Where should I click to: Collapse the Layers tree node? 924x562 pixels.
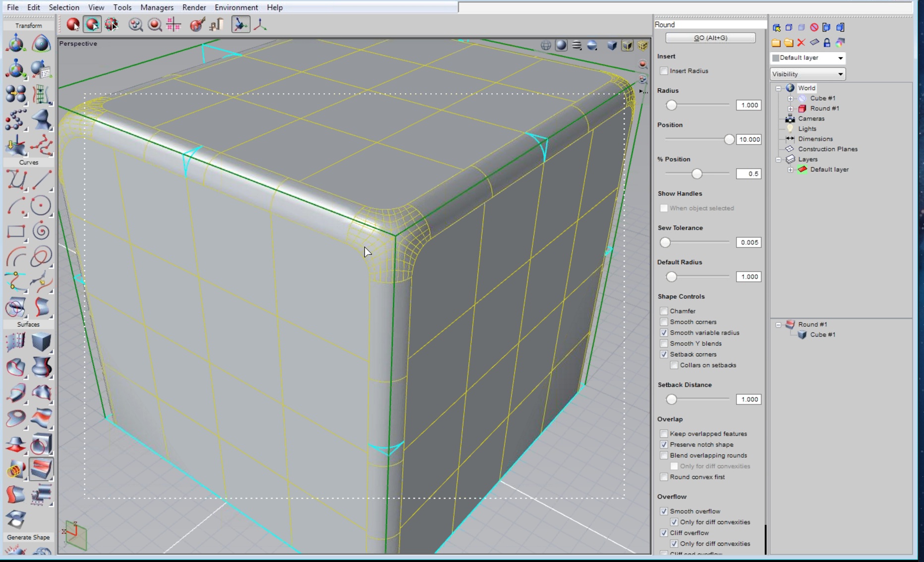778,160
